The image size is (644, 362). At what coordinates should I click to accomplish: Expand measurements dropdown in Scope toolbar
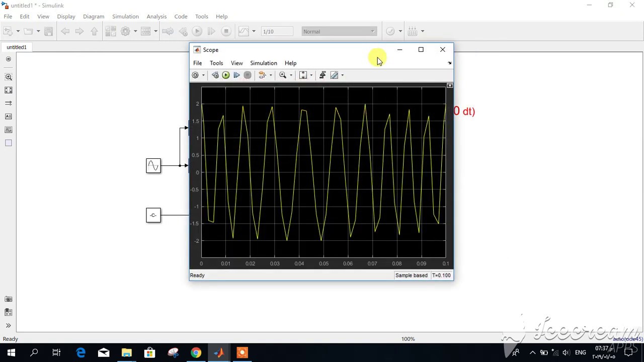pyautogui.click(x=342, y=75)
